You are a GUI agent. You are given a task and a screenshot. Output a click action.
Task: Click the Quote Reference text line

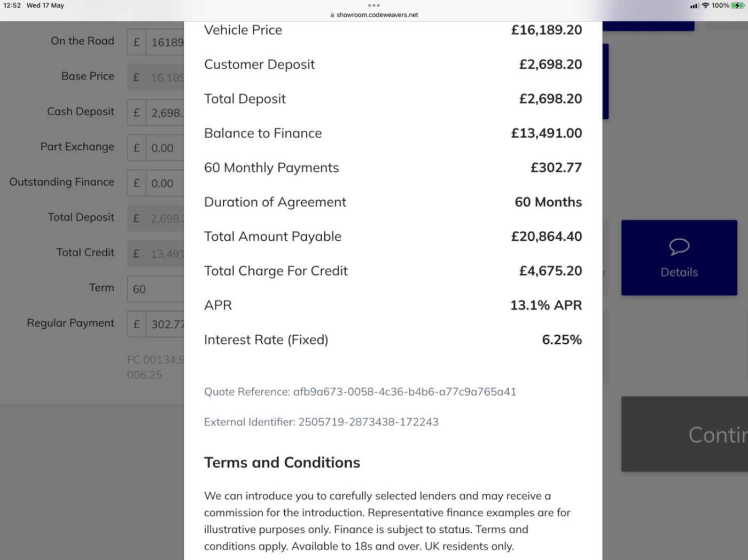pos(360,392)
